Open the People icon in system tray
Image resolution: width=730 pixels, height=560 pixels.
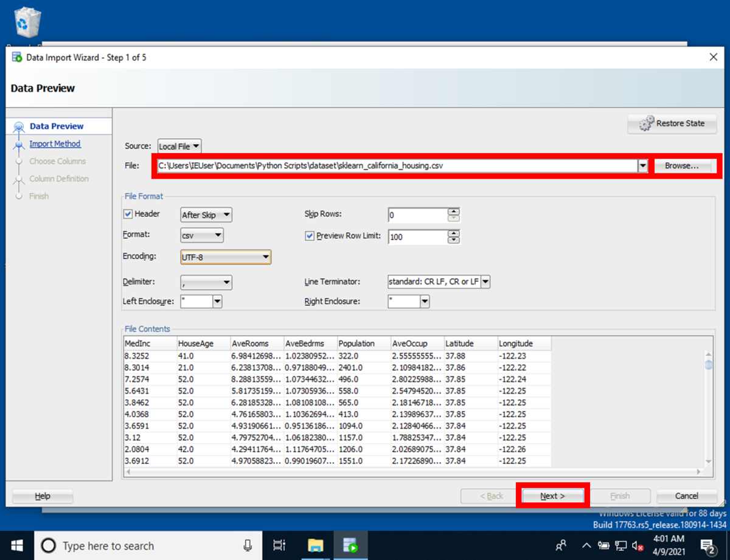[561, 545]
